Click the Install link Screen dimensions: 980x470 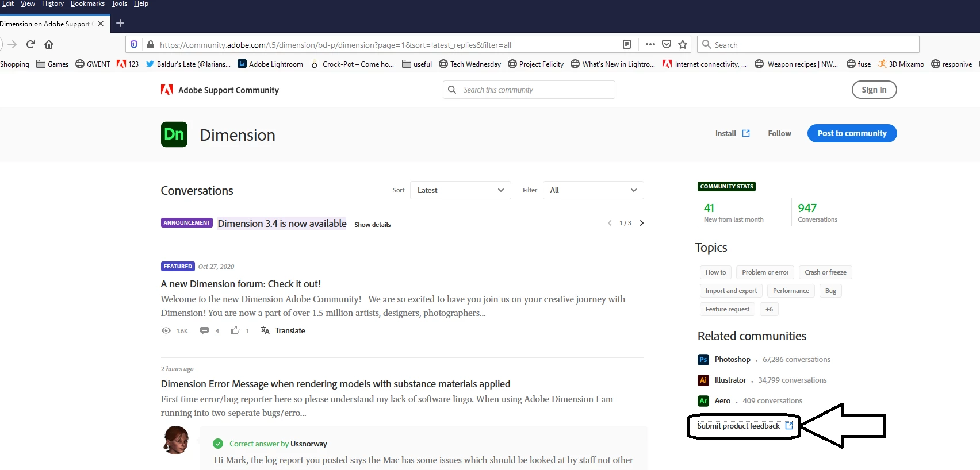pyautogui.click(x=732, y=133)
